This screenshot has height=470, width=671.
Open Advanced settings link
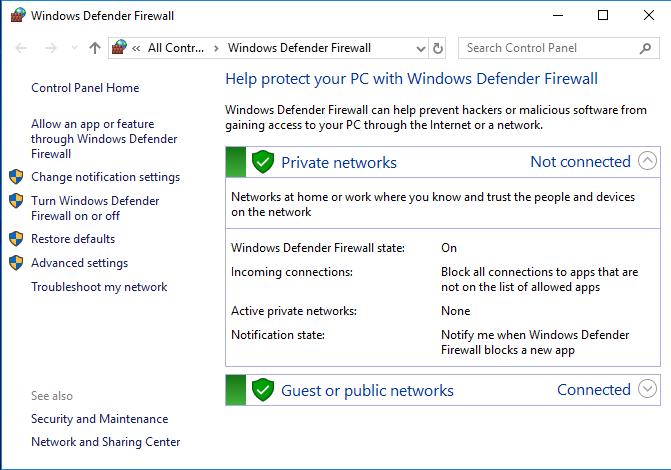79,263
